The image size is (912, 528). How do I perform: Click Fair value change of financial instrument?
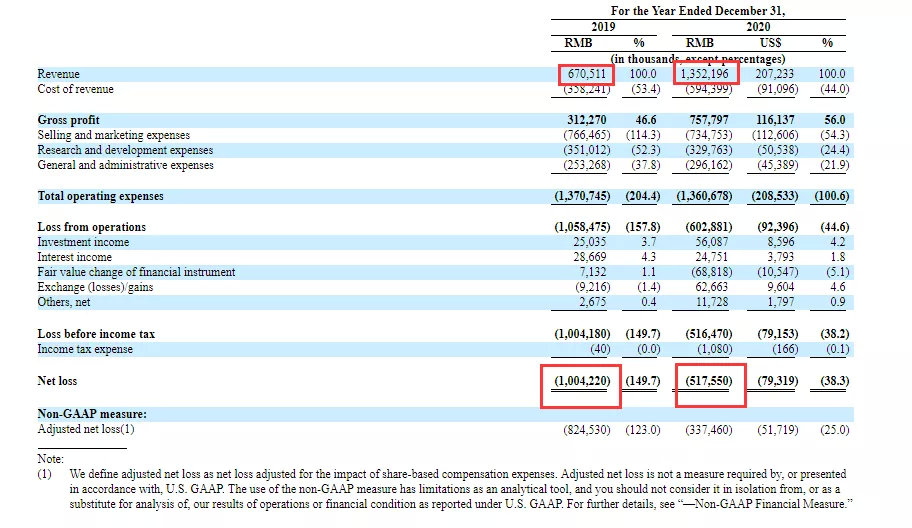136,272
